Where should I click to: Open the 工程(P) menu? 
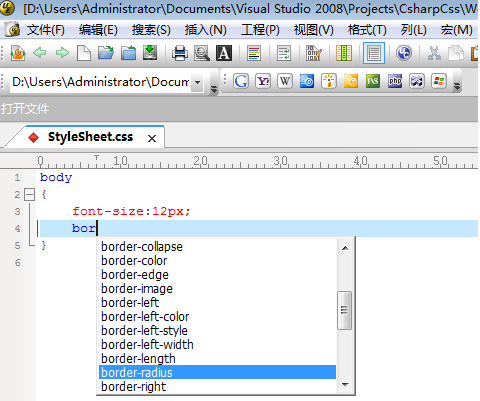[x=260, y=30]
